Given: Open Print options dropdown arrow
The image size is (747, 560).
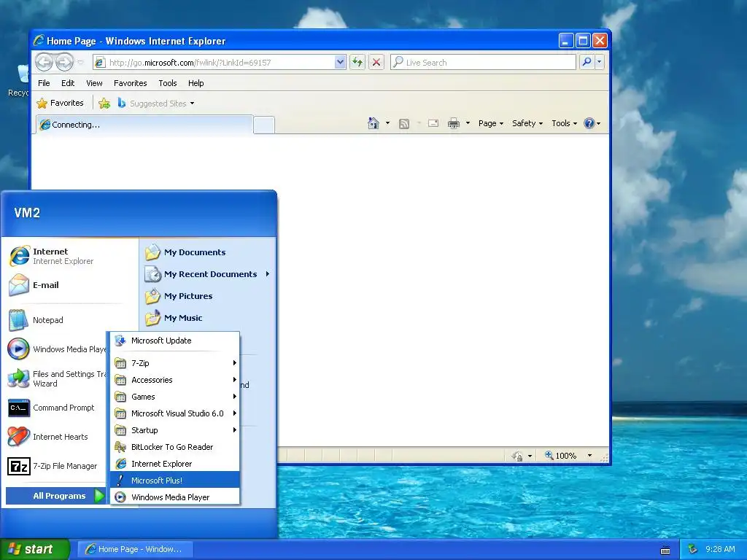Looking at the screenshot, I should pyautogui.click(x=468, y=123).
